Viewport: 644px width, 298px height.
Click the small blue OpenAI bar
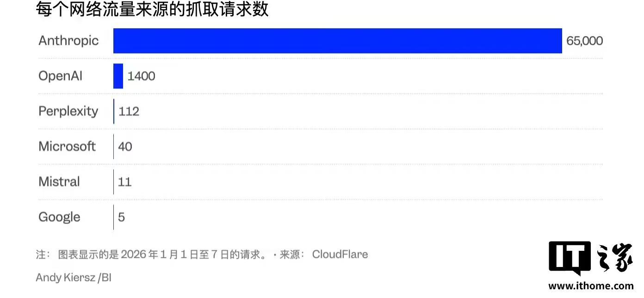tap(118, 76)
